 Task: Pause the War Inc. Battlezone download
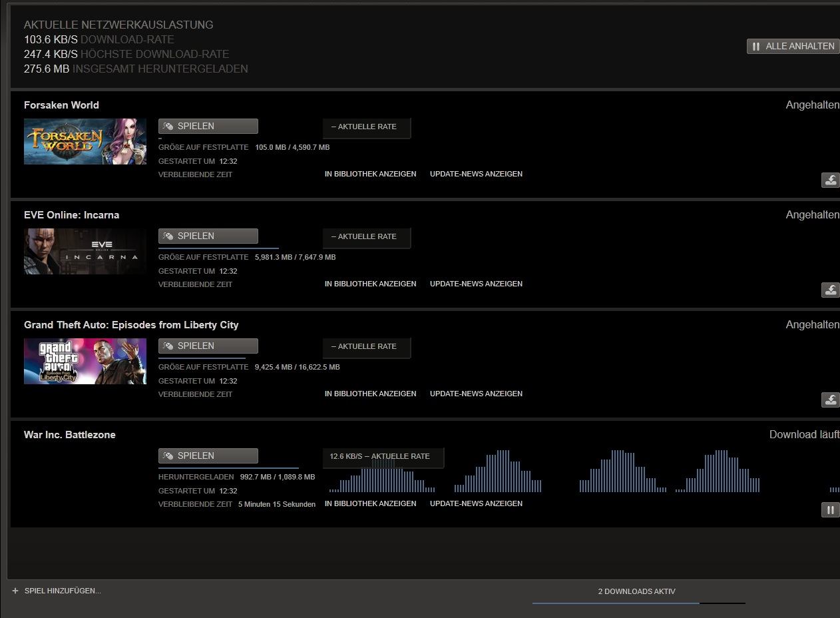pos(830,510)
